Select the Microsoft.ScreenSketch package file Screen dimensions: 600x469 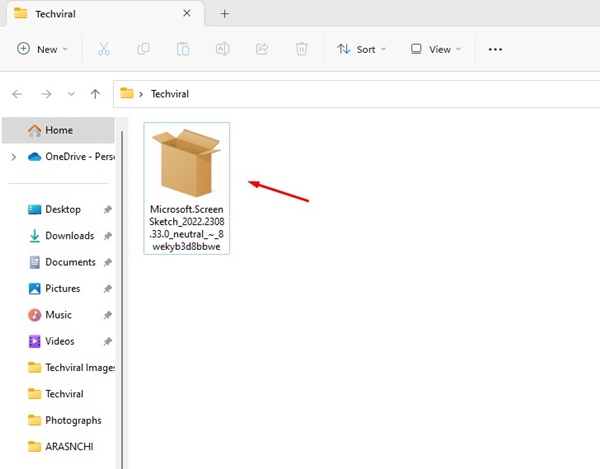click(x=187, y=188)
